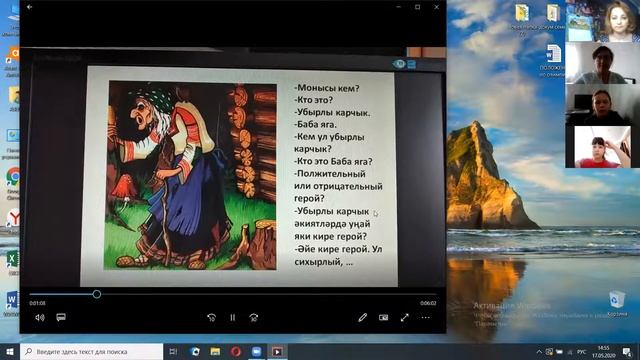Click elapsed time 0:01:08 label

[x=37, y=303]
